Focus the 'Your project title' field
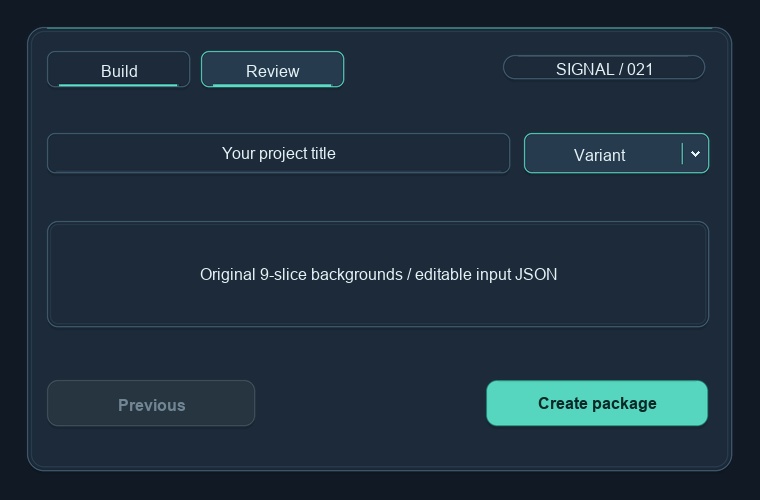This screenshot has height=500, width=760. pyautogui.click(x=278, y=153)
